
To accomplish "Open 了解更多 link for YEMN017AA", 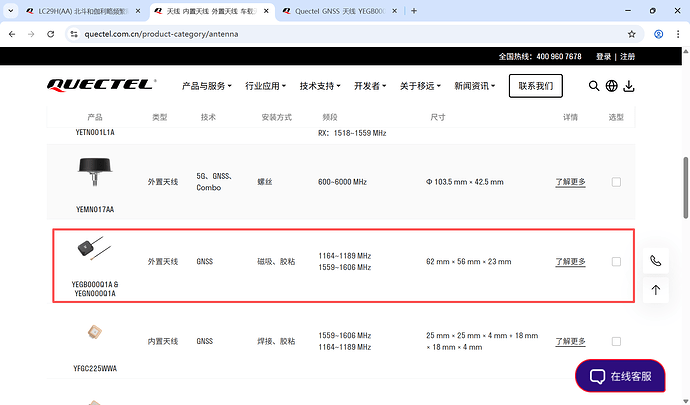I will 570,182.
